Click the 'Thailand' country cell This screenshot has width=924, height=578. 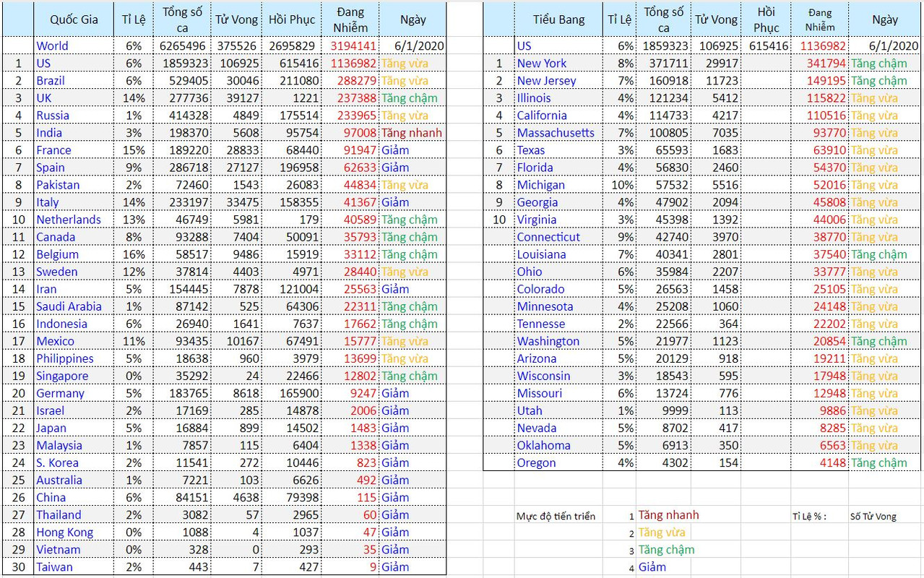74,514
